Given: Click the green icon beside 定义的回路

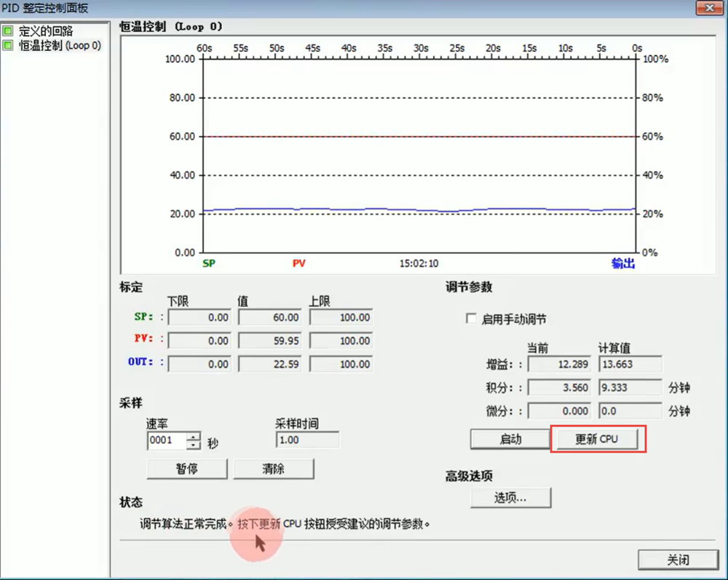Looking at the screenshot, I should (8, 31).
